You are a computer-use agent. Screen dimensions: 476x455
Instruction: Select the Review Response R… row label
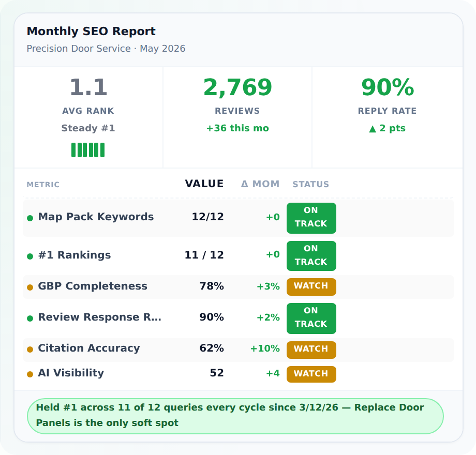99,316
